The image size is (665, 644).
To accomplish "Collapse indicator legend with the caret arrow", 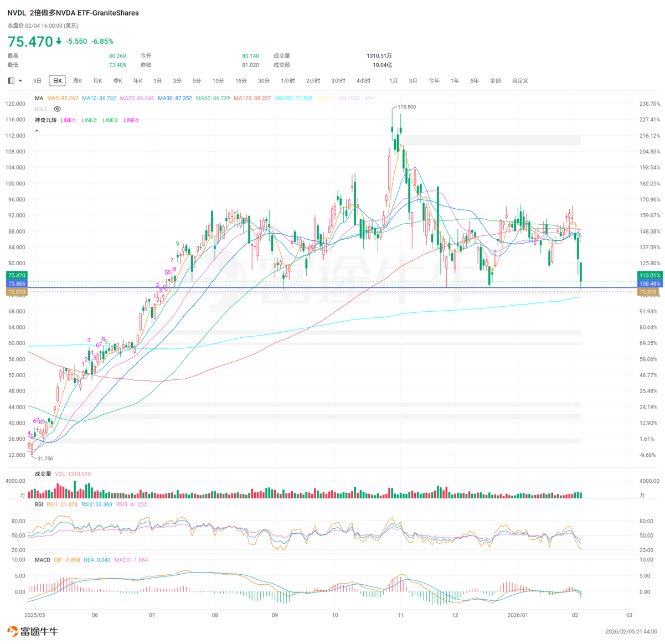I will pos(37,131).
